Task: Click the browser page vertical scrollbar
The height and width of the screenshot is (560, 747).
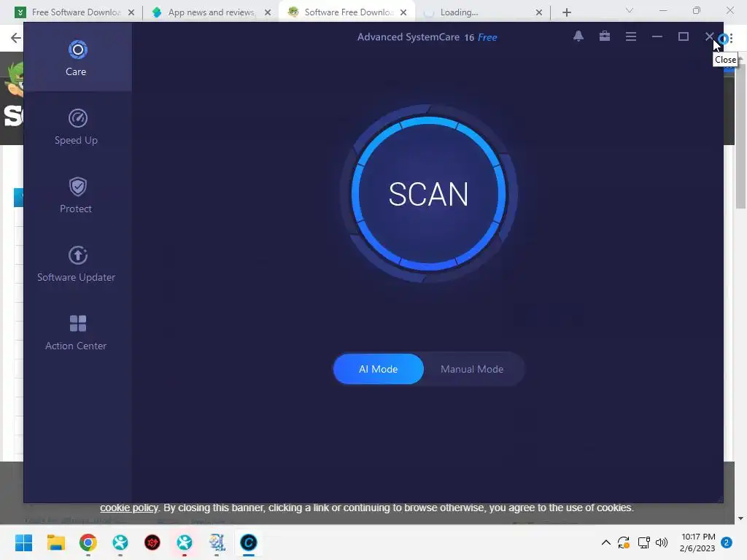Action: [740, 136]
